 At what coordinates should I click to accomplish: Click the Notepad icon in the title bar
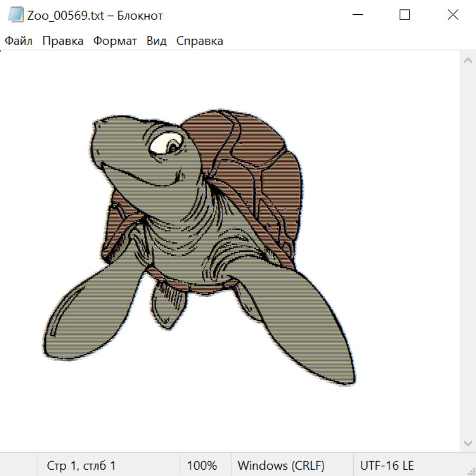[x=16, y=15]
